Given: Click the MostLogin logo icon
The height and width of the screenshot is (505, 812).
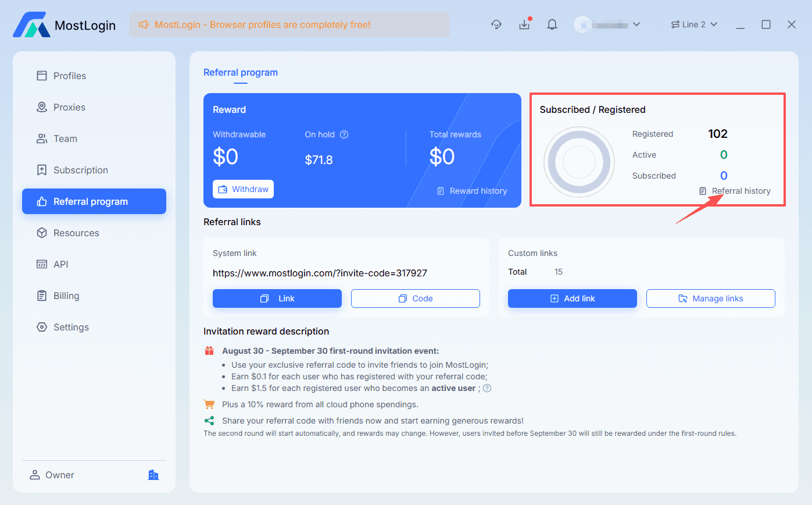Looking at the screenshot, I should 31,25.
